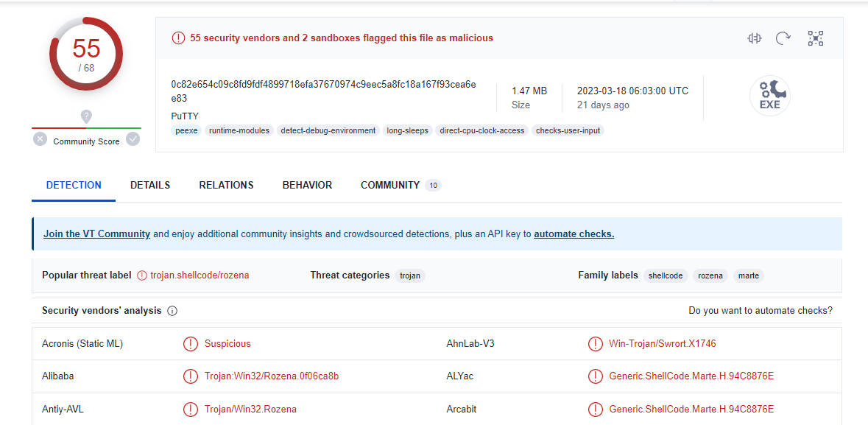Click Do you want to automate checks?
The height and width of the screenshot is (425, 868).
[761, 311]
